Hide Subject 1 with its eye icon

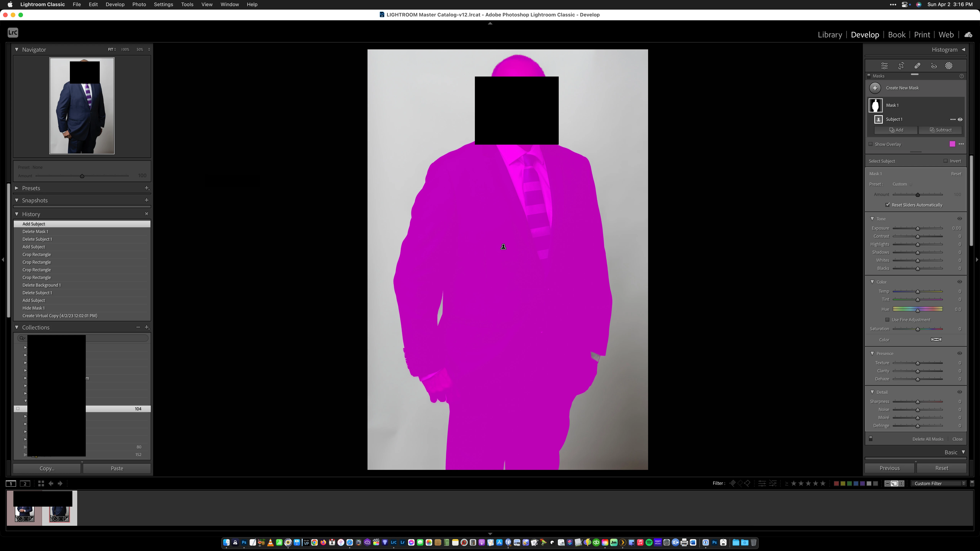click(960, 119)
